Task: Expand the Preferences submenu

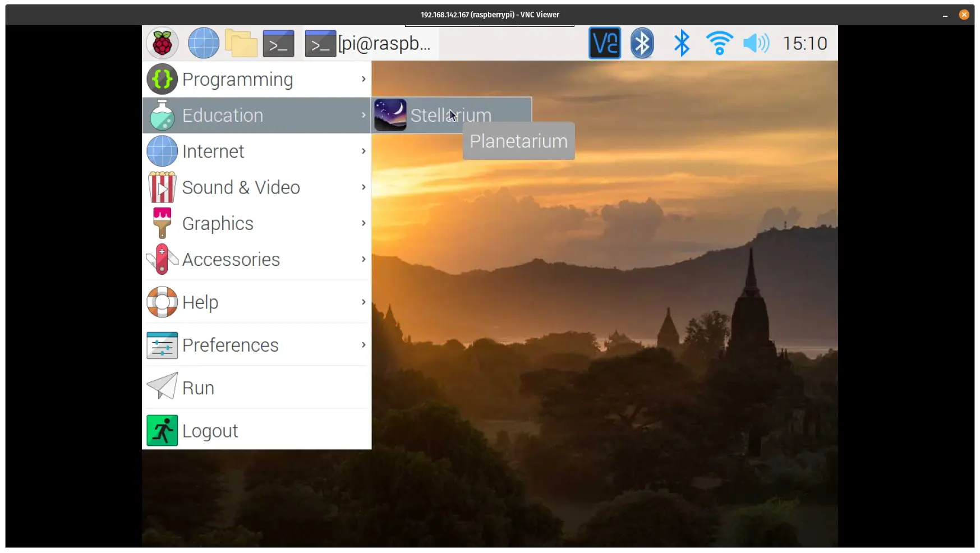Action: [256, 345]
